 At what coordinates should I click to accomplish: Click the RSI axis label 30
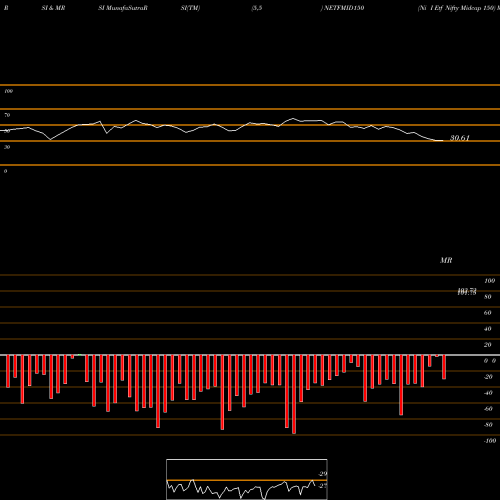(7, 147)
